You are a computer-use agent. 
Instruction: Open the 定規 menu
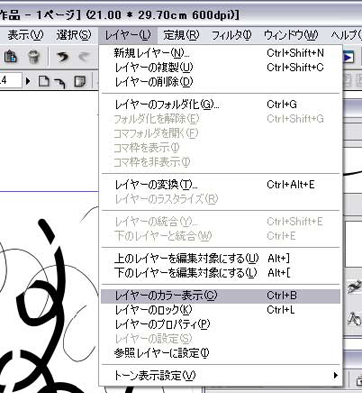[x=181, y=35]
